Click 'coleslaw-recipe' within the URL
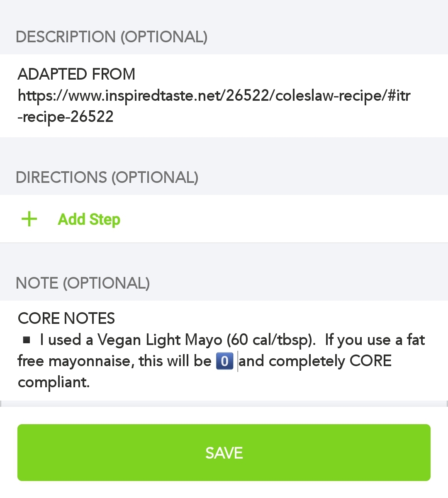 (x=329, y=96)
